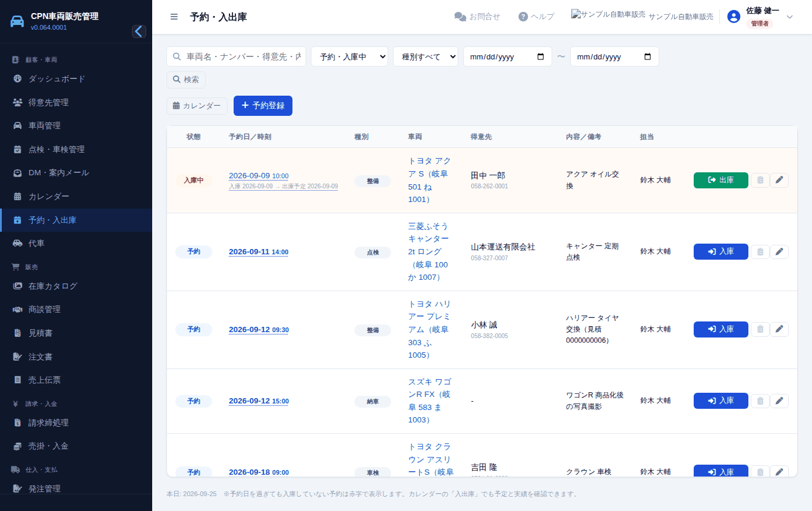Image resolution: width=812 pixels, height=511 pixels.
Task: Switch to カレンダー view button
Action: tap(197, 106)
